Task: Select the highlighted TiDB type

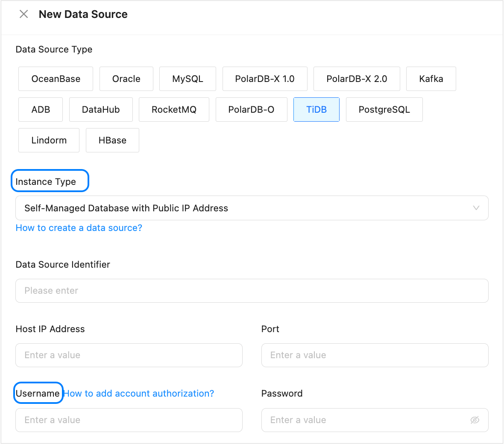Action: 316,110
